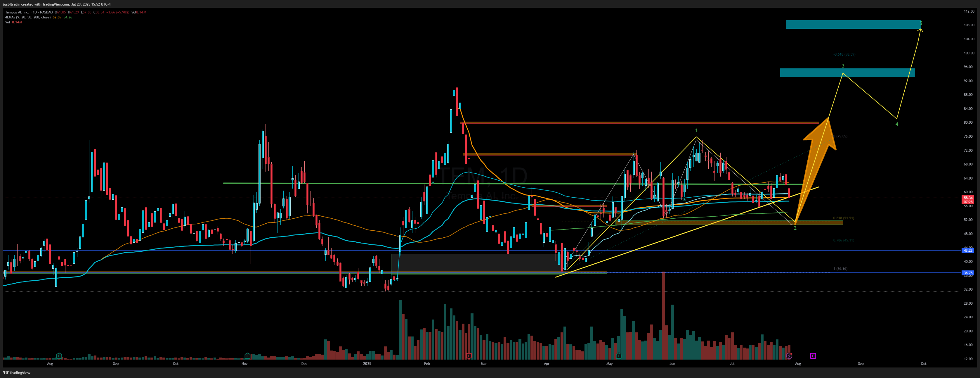The width and height of the screenshot is (980, 378).
Task: Click the Dec label on time axis
Action: (304, 364)
